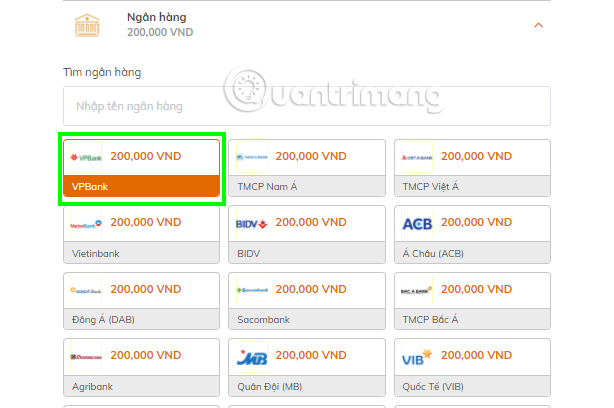Viewport: 614px width, 408px height.
Task: Click the 200,000 VND amount in Sacombank card
Action: coord(311,289)
